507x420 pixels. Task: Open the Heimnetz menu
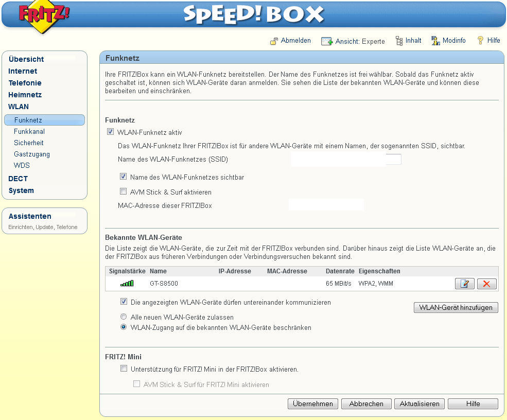25,95
